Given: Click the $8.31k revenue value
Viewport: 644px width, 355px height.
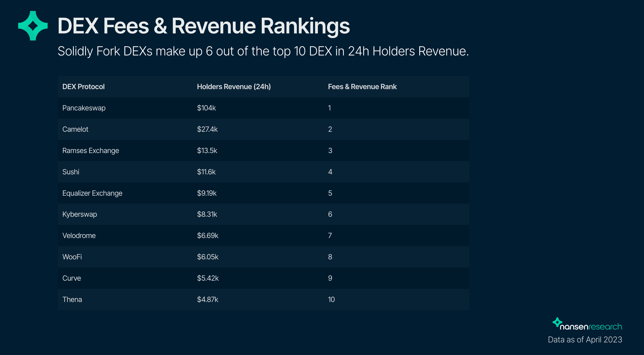Looking at the screenshot, I should (207, 214).
